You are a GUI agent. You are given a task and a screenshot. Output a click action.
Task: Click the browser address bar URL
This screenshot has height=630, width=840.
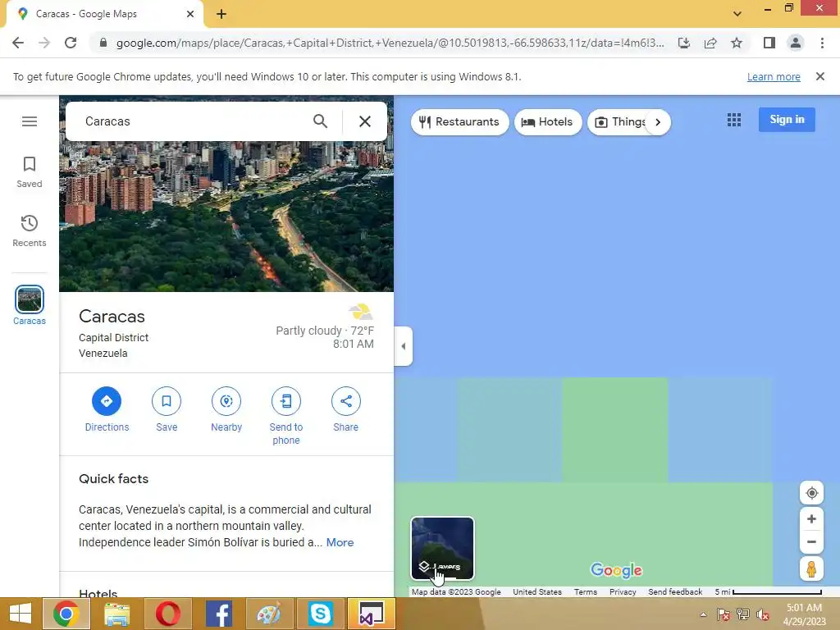tap(390, 43)
